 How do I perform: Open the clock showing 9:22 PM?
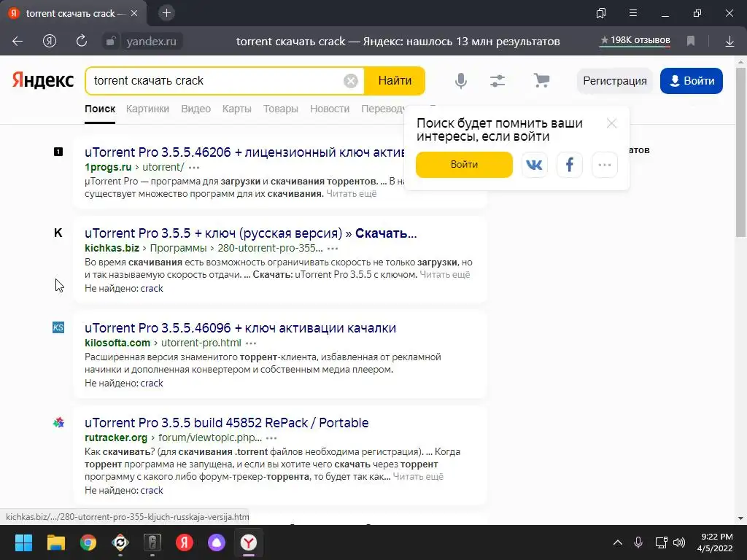716,542
